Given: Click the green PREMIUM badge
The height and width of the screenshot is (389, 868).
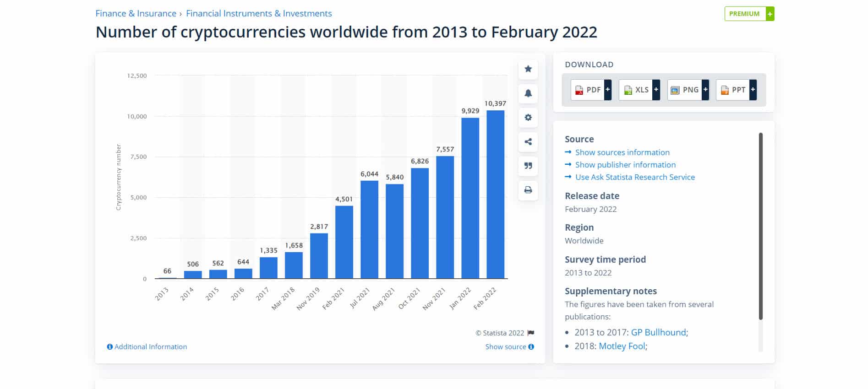Looking at the screenshot, I should point(748,14).
